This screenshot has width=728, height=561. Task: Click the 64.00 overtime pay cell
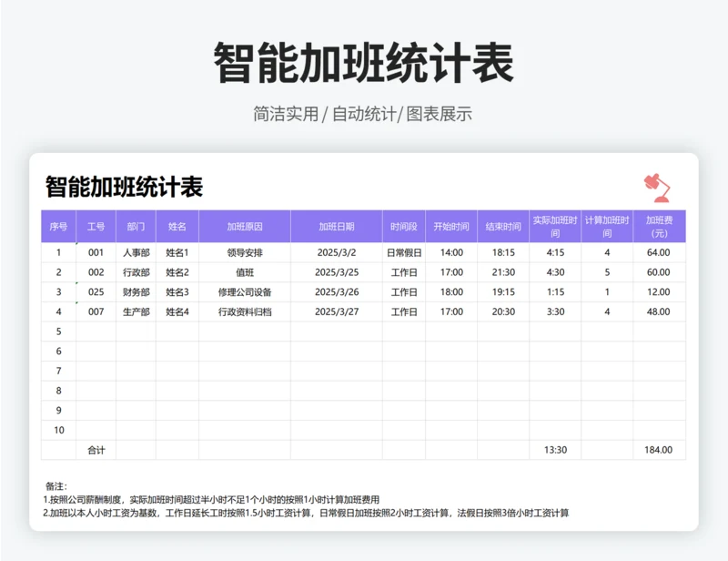659,252
